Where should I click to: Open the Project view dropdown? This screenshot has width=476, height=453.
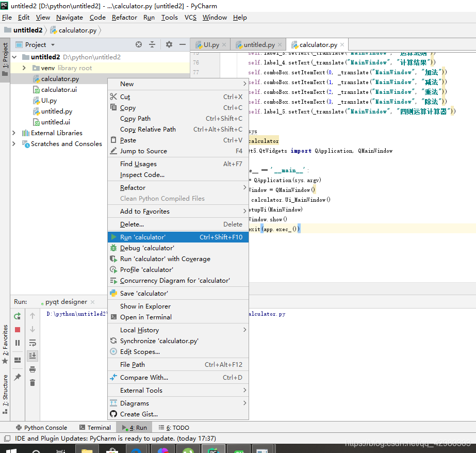(53, 45)
